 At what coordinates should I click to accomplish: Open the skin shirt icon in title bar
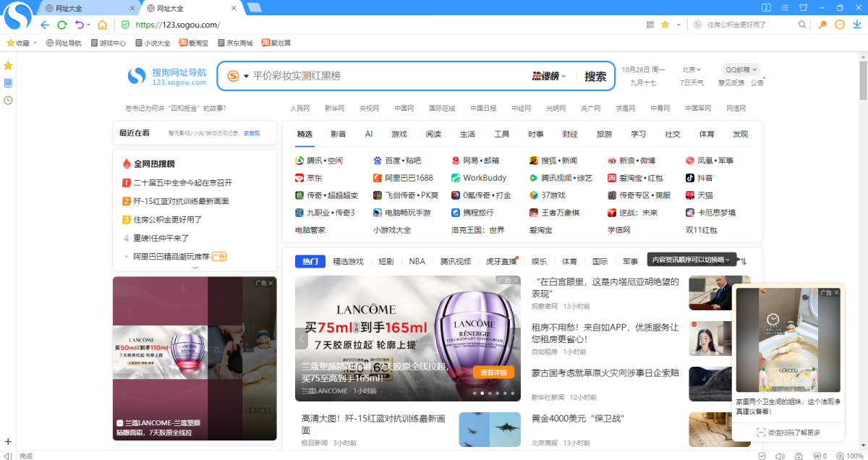(x=803, y=7)
